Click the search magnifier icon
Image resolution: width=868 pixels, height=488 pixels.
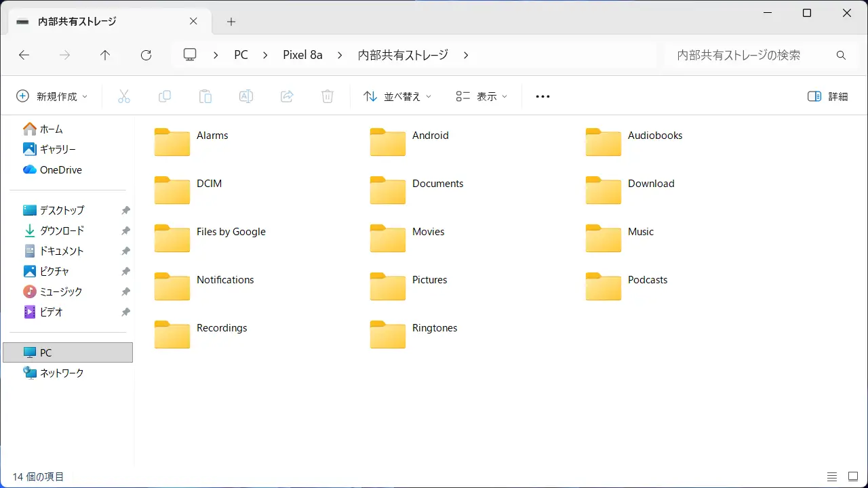tap(841, 56)
